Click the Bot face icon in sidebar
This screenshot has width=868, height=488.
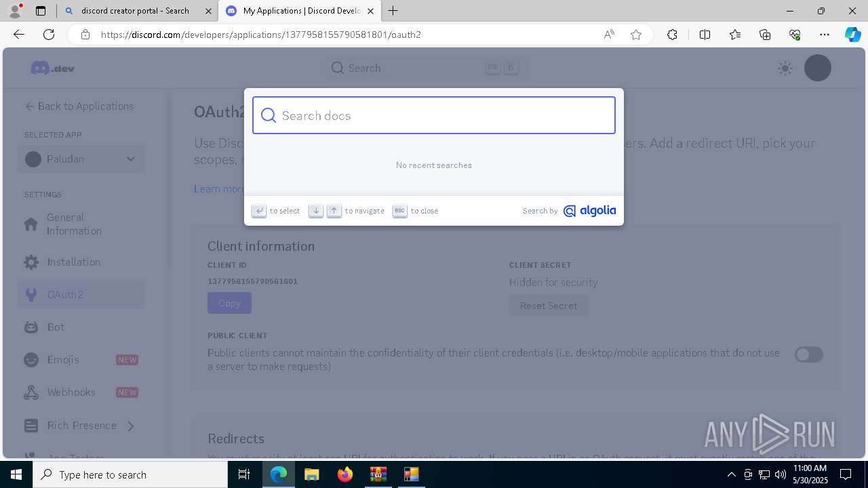click(x=31, y=327)
